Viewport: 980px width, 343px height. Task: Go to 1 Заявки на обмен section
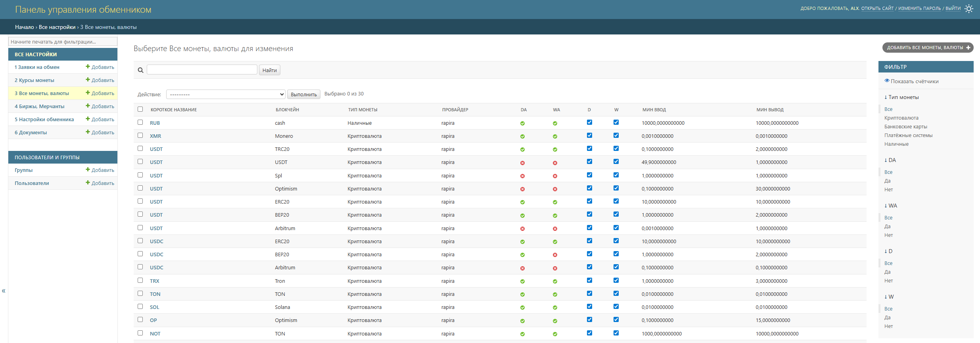coord(37,67)
